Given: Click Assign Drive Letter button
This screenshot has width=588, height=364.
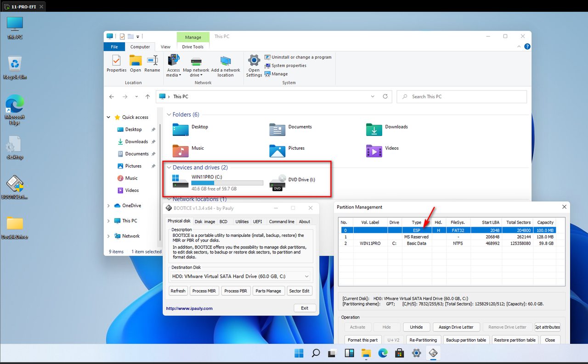Looking at the screenshot, I should tap(456, 327).
